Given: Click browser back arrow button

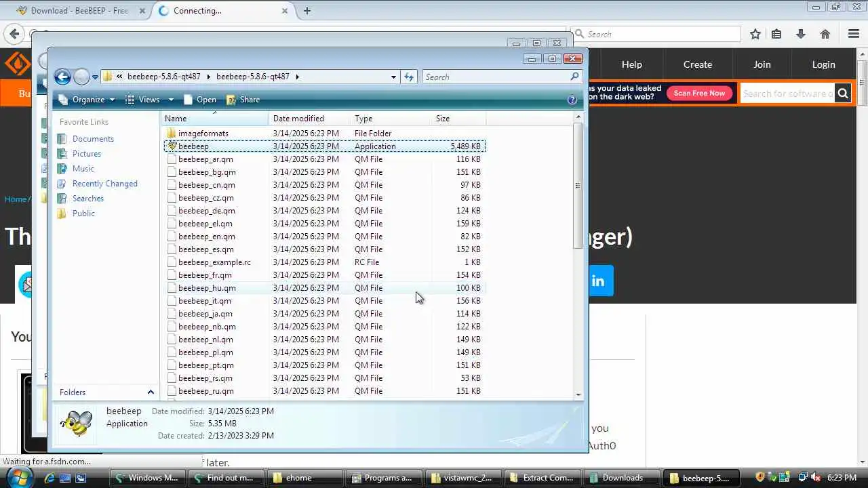Looking at the screenshot, I should (x=14, y=33).
